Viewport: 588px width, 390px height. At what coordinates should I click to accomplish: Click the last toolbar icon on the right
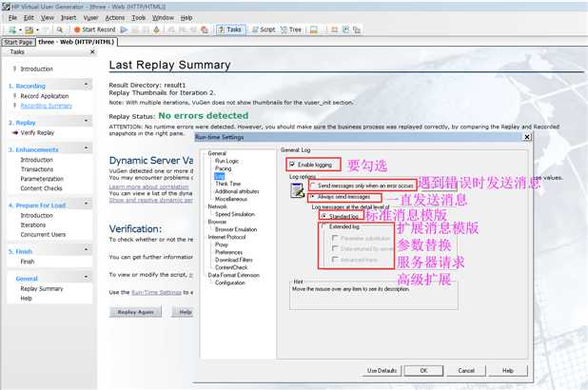pyautogui.click(x=357, y=29)
